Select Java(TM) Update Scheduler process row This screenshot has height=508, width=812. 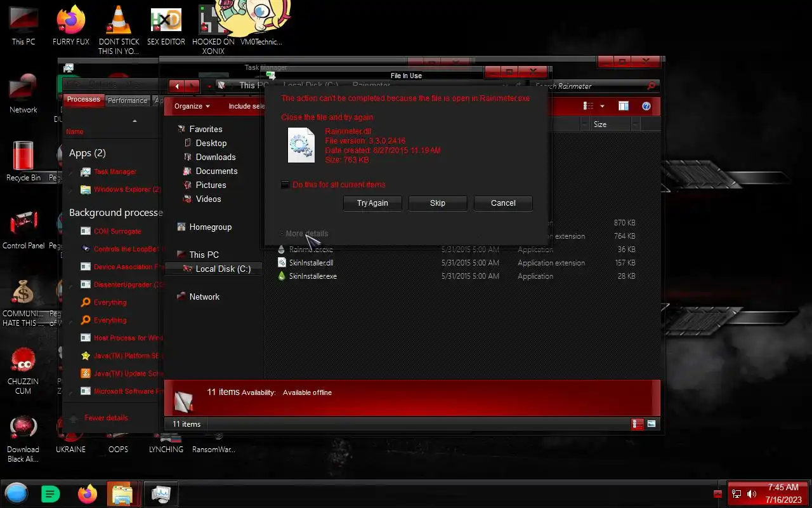pos(121,373)
